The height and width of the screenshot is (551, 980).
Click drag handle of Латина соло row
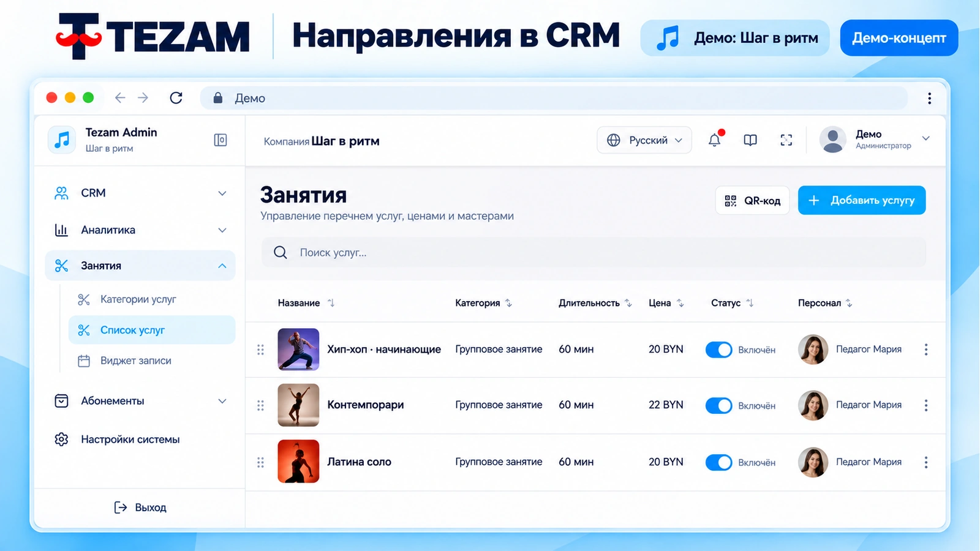tap(260, 462)
